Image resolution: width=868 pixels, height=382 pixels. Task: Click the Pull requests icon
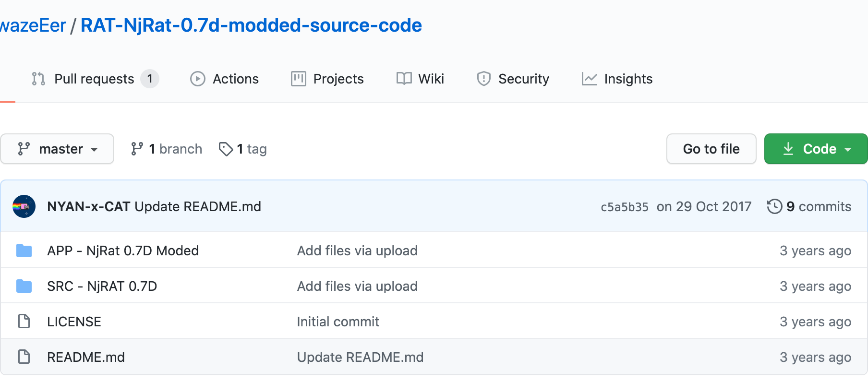(38, 79)
